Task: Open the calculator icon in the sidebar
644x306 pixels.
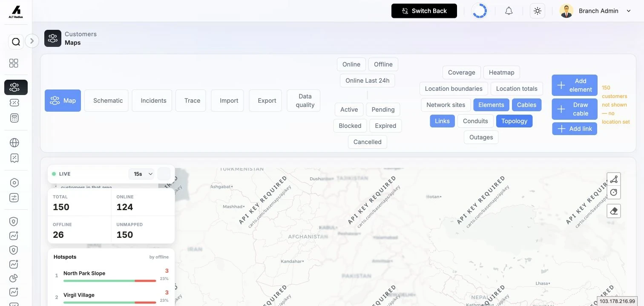Action: (14, 118)
